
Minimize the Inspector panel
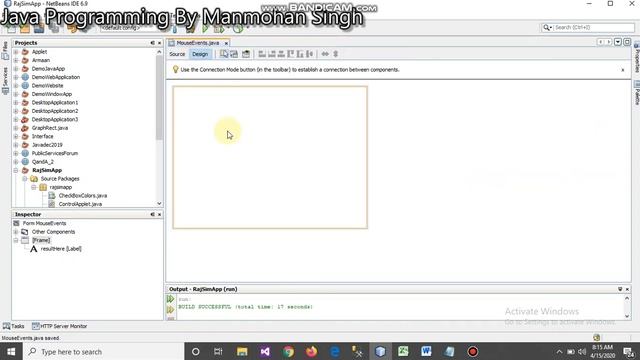tap(152, 214)
